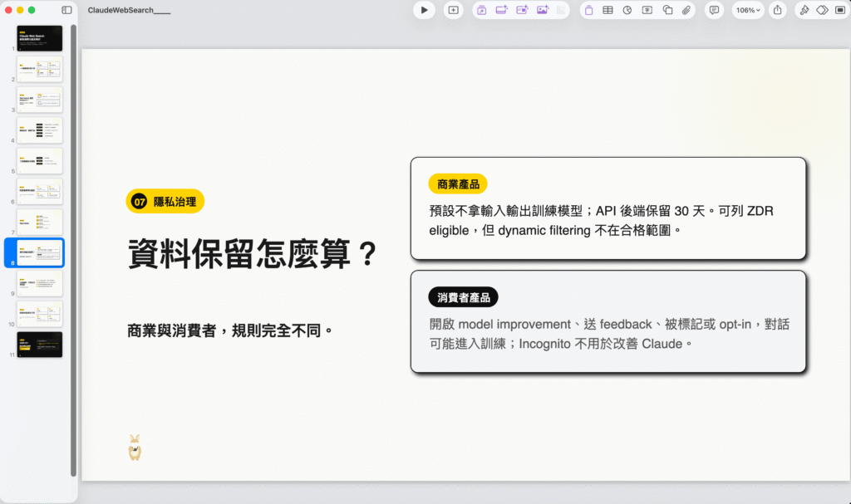Click the purple sparkle layout icon
This screenshot has height=504, width=851.
point(501,10)
